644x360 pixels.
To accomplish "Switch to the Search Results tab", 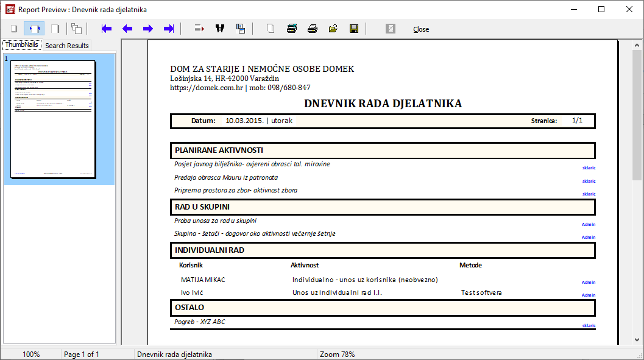I will [x=67, y=46].
